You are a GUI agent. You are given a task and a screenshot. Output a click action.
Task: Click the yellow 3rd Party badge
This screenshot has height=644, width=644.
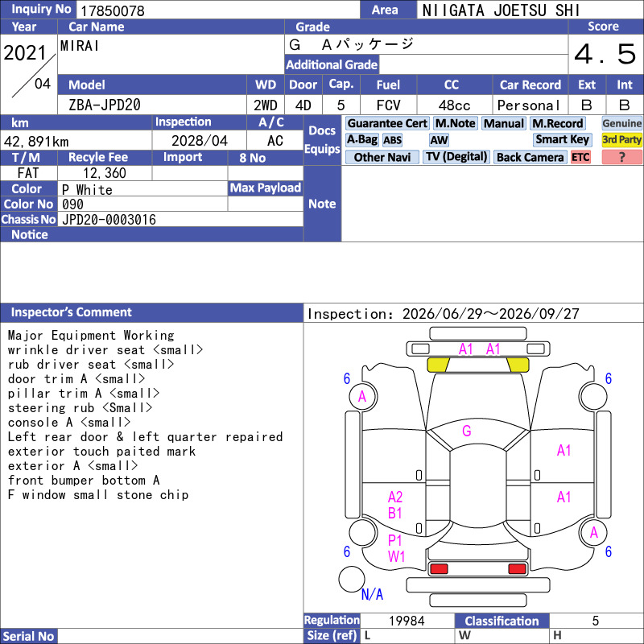[x=621, y=139]
